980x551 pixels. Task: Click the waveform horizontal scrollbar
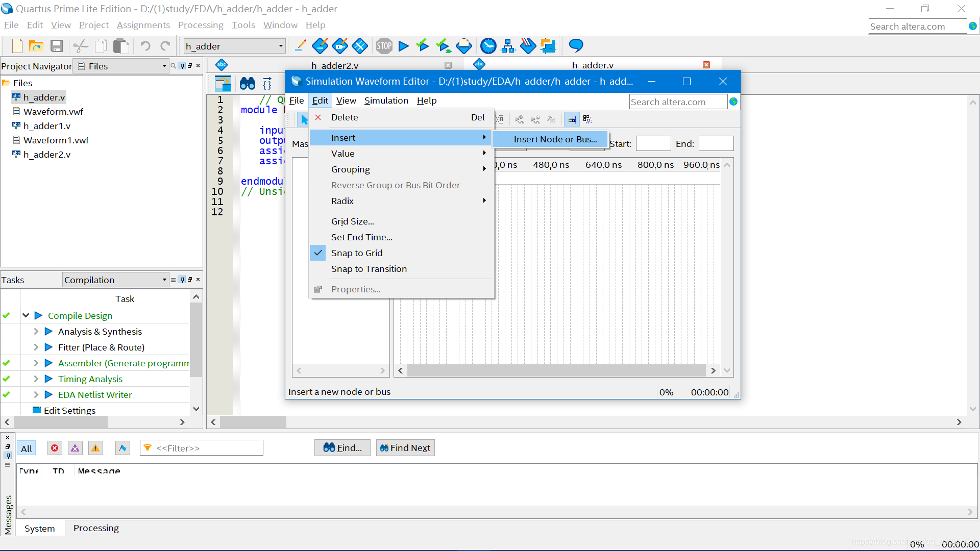556,370
